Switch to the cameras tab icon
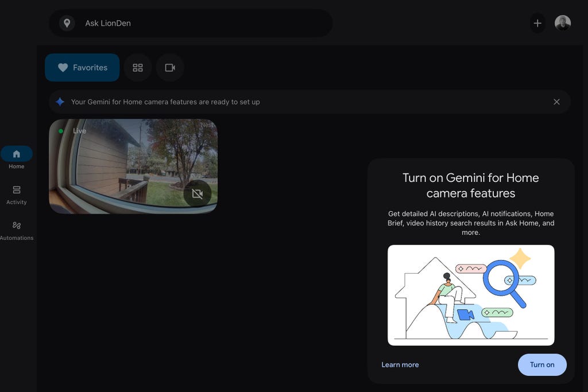Viewport: 588px width, 392px height. (x=170, y=68)
